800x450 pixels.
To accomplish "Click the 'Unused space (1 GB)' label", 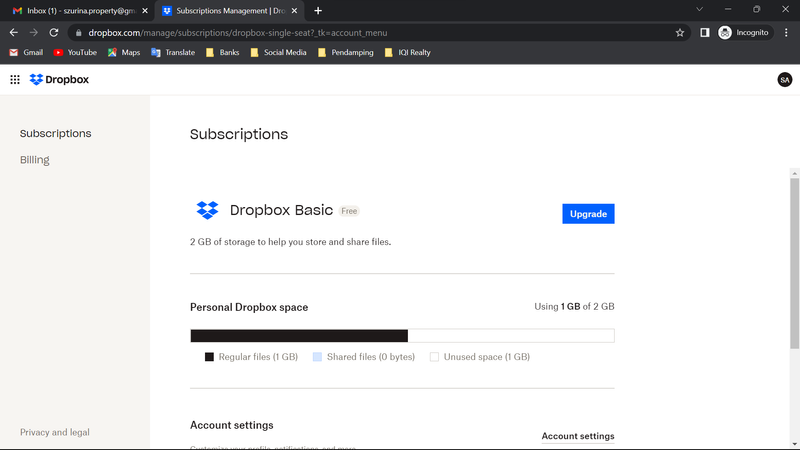I will 487,357.
